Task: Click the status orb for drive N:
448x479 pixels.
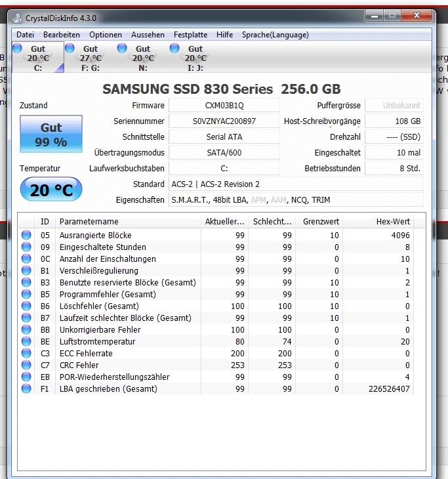Action: click(122, 48)
